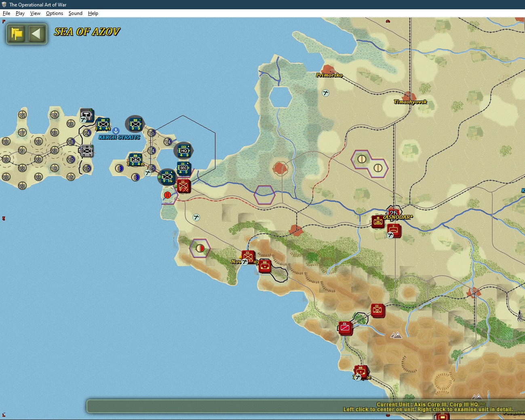Click the red half-circle hex marker on the peninsula

(200, 248)
